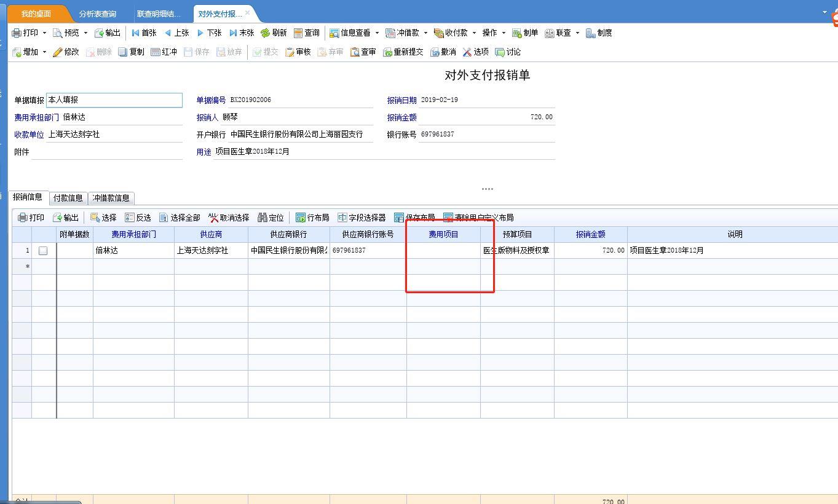Click the 增加 add icon
The image size is (838, 504).
tap(17, 52)
